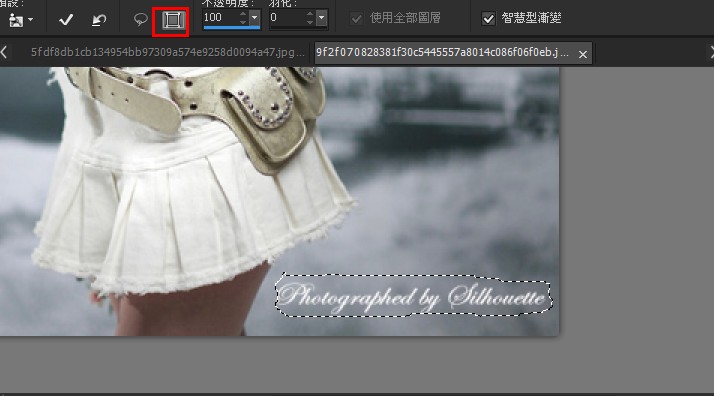Click the blue opacity slider bar
Viewport: 714px width, 396px height.
pyautogui.click(x=231, y=28)
